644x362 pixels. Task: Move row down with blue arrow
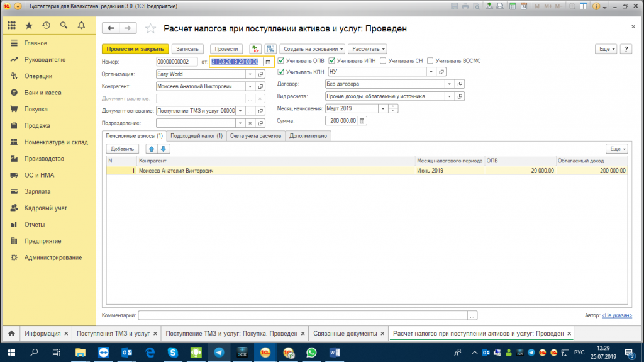(x=164, y=149)
